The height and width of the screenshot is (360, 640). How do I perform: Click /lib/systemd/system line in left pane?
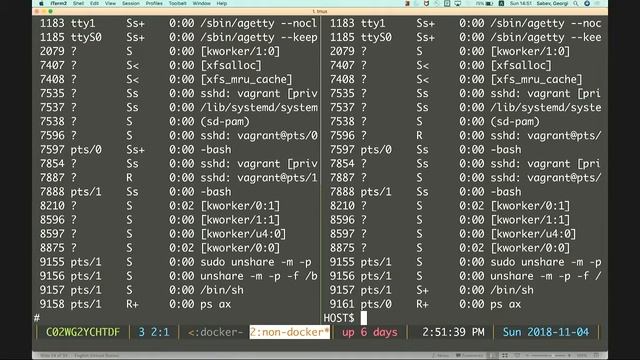coord(259,107)
